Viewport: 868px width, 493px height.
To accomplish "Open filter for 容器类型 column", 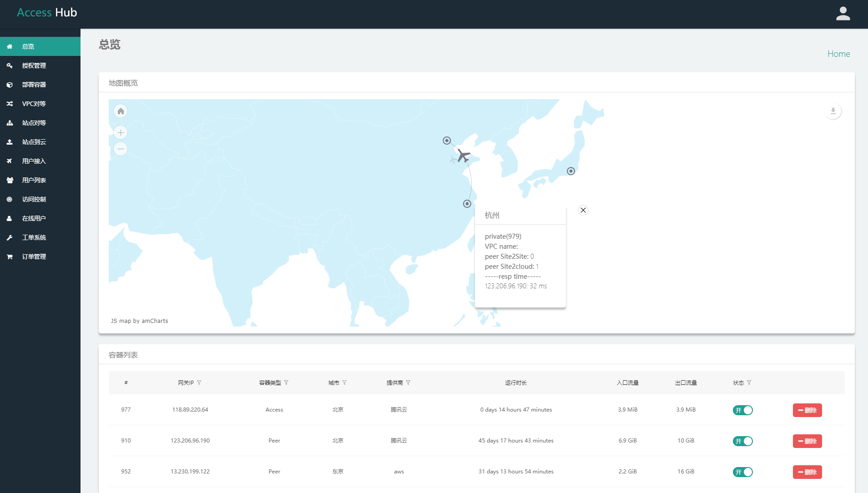I will click(286, 382).
